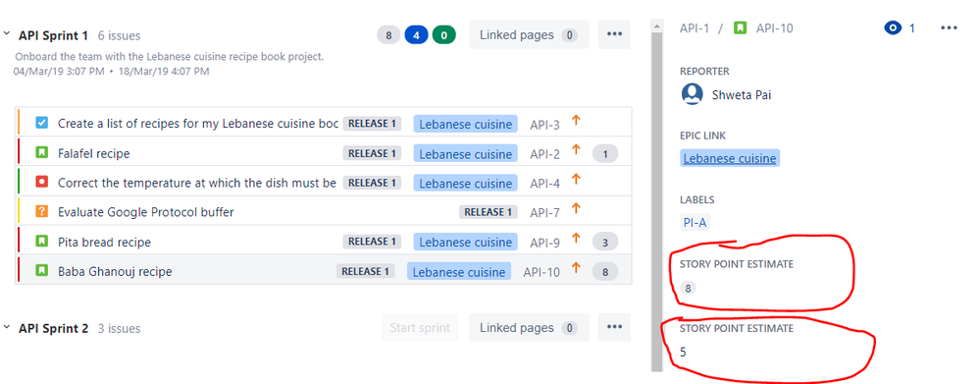Select the Baba Ghanouj recipe issue
Viewport: 980px width, 384px height.
point(115,272)
